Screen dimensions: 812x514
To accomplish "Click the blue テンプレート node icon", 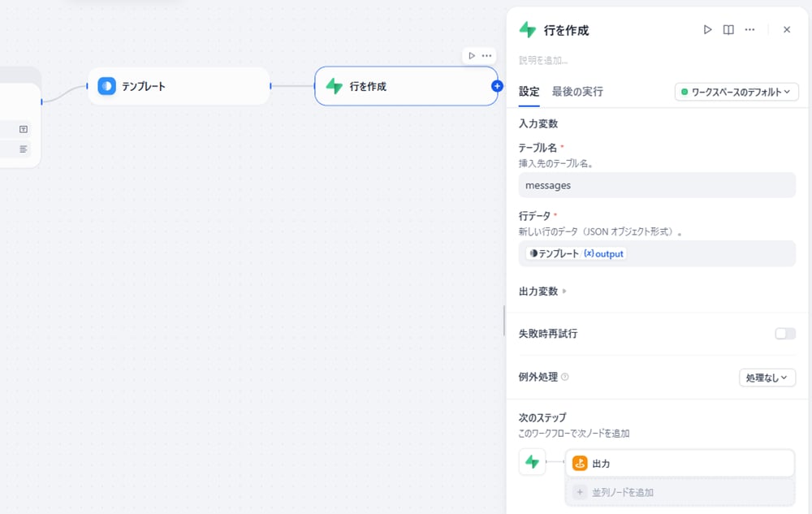I will coord(107,86).
